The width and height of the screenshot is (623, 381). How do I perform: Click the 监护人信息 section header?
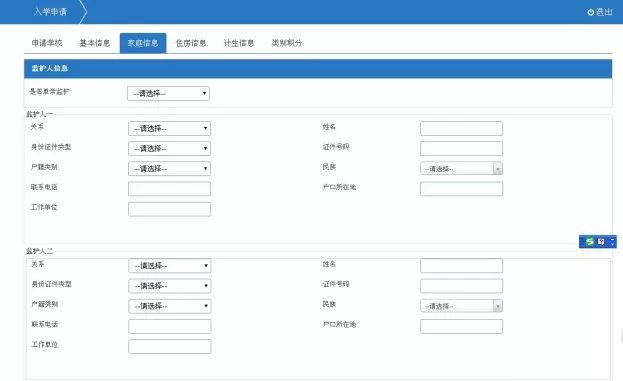tap(318, 69)
